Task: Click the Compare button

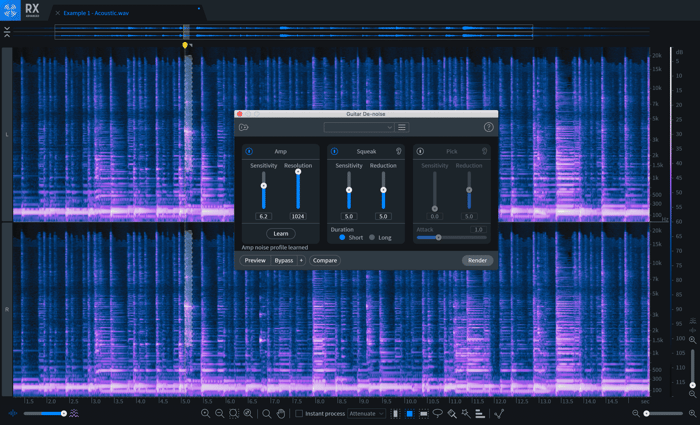Action: pos(325,260)
